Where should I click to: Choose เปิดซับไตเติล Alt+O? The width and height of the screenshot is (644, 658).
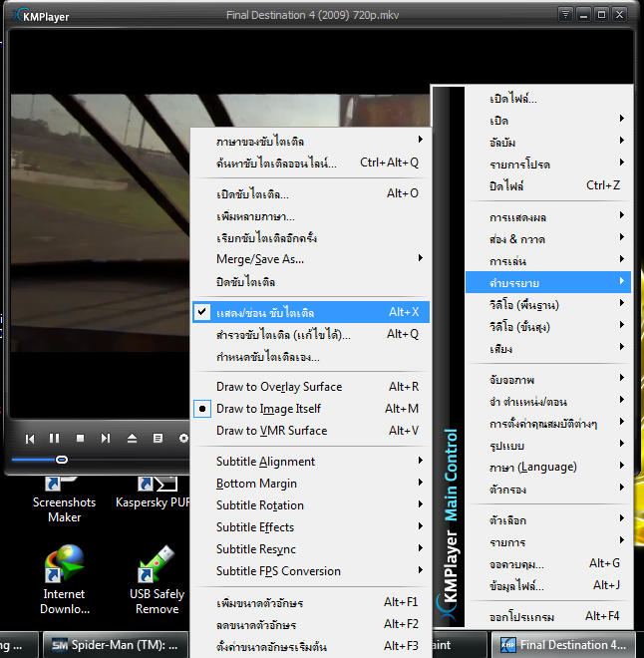click(311, 193)
